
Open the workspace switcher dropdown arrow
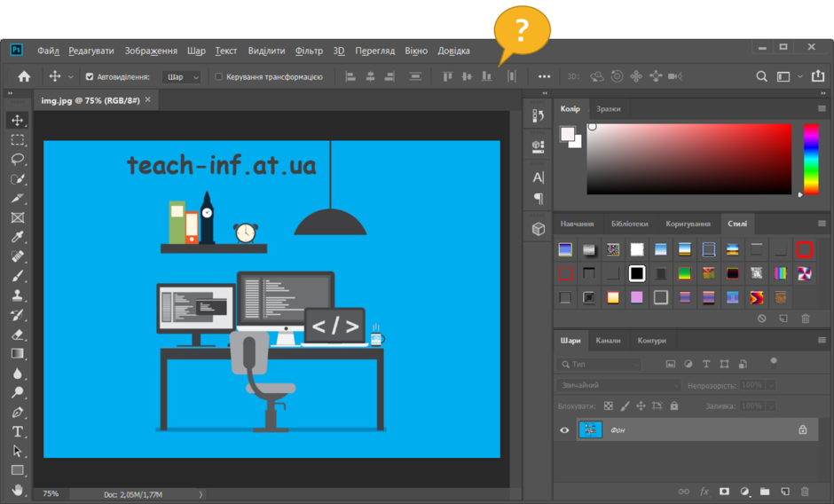pos(800,76)
